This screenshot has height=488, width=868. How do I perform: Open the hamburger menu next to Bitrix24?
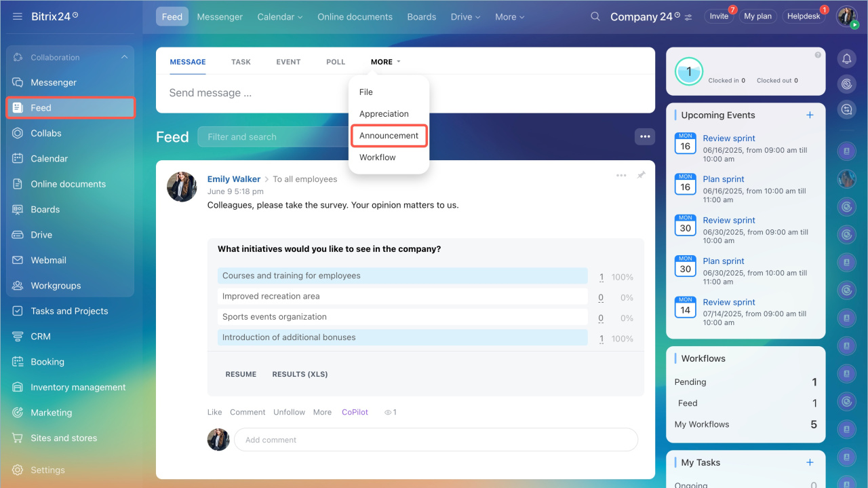coord(18,16)
